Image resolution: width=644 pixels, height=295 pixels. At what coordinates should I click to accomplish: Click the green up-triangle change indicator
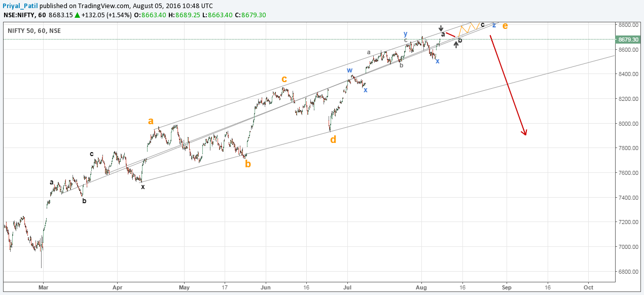point(77,15)
